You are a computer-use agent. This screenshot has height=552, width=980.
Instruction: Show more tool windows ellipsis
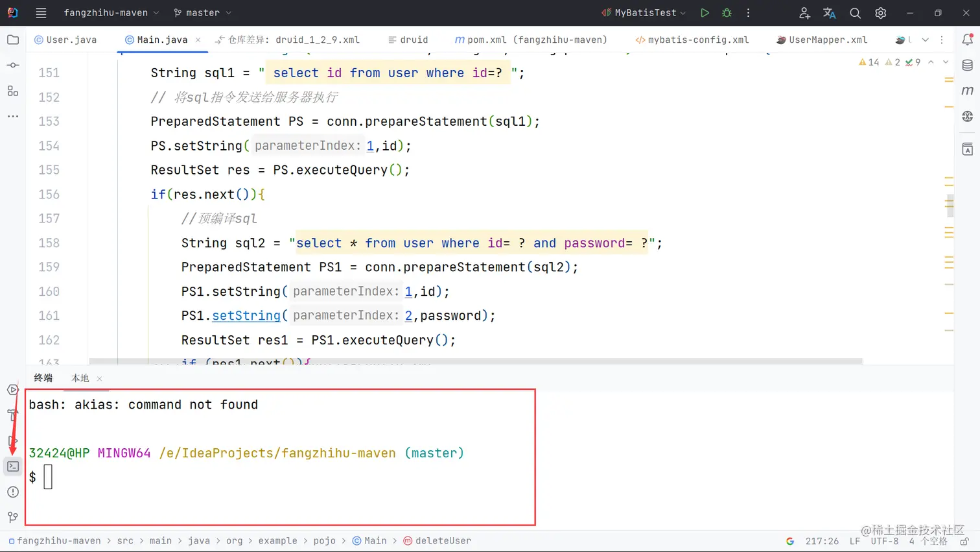(13, 117)
